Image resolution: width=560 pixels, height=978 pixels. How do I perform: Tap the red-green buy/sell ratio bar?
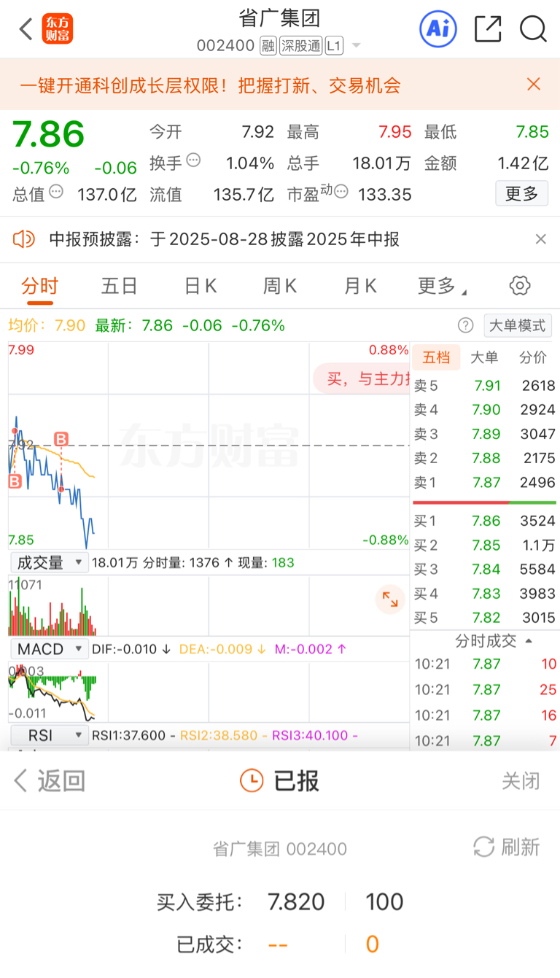[x=484, y=502]
